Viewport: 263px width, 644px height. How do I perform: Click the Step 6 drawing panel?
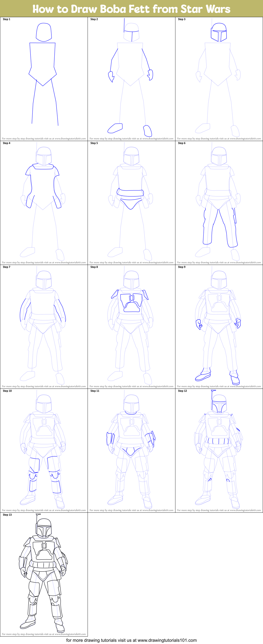219,203
